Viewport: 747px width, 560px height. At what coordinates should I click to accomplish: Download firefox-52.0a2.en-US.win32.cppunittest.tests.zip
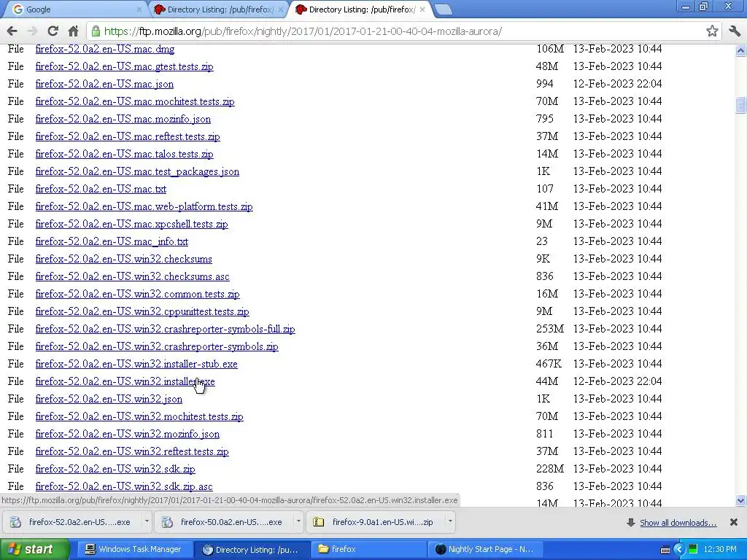coord(142,311)
